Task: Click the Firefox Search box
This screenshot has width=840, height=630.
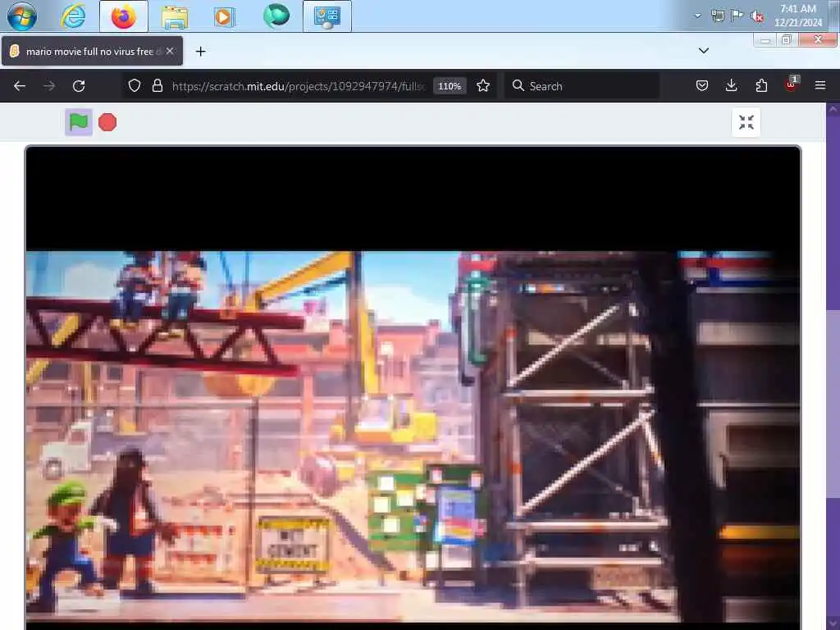Action: pyautogui.click(x=582, y=85)
